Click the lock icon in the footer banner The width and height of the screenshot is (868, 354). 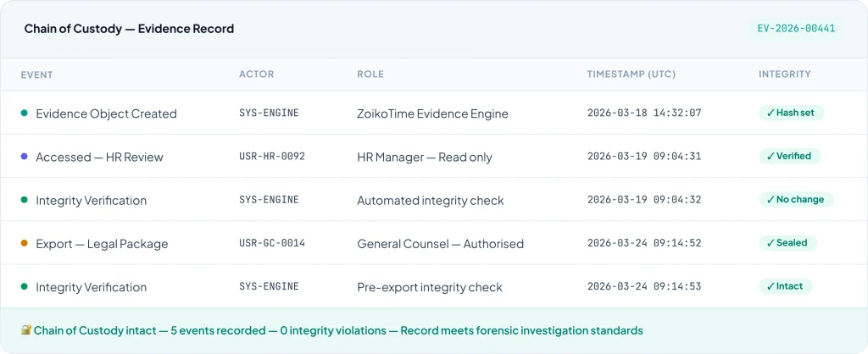coord(26,330)
